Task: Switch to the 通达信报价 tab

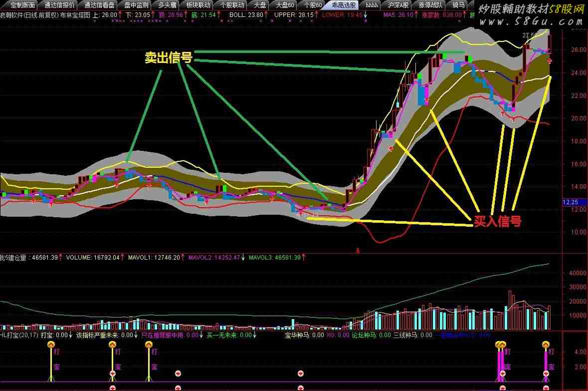Action: pos(59,5)
